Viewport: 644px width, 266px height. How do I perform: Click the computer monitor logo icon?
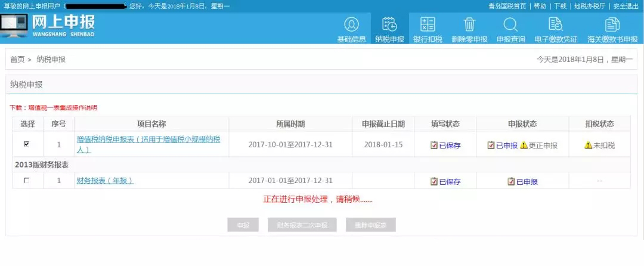pyautogui.click(x=14, y=26)
